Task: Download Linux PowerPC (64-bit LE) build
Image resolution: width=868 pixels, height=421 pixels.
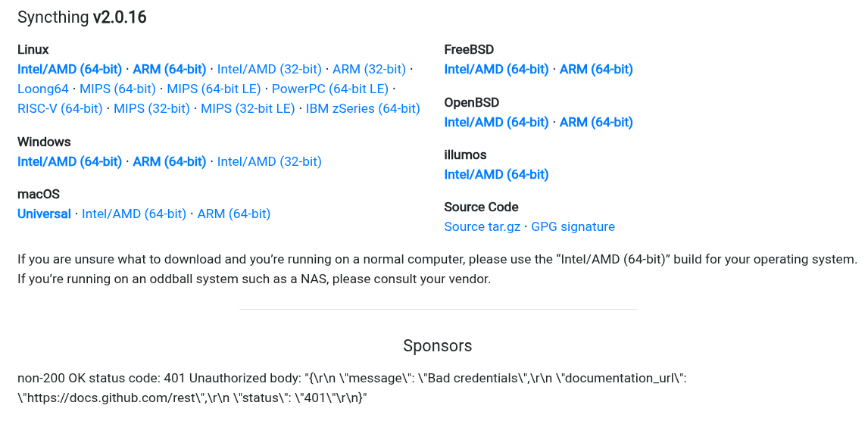Action: 329,89
